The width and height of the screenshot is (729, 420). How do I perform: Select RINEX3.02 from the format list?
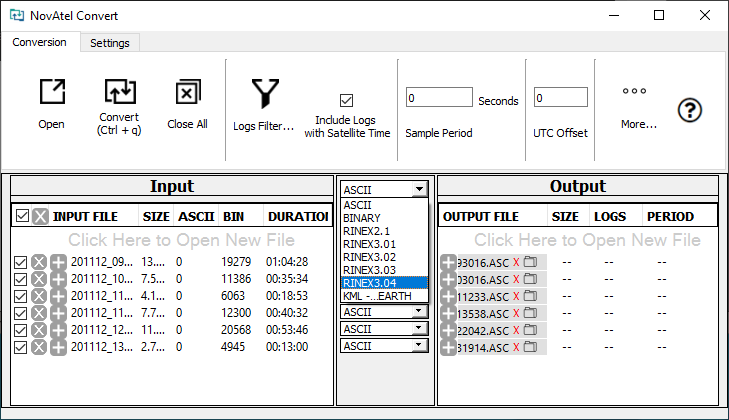click(384, 257)
